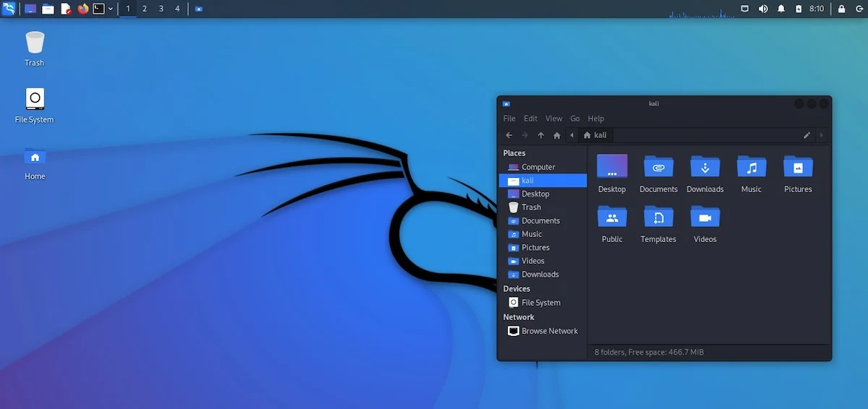
Task: Click the pencil edit location icon
Action: (807, 135)
